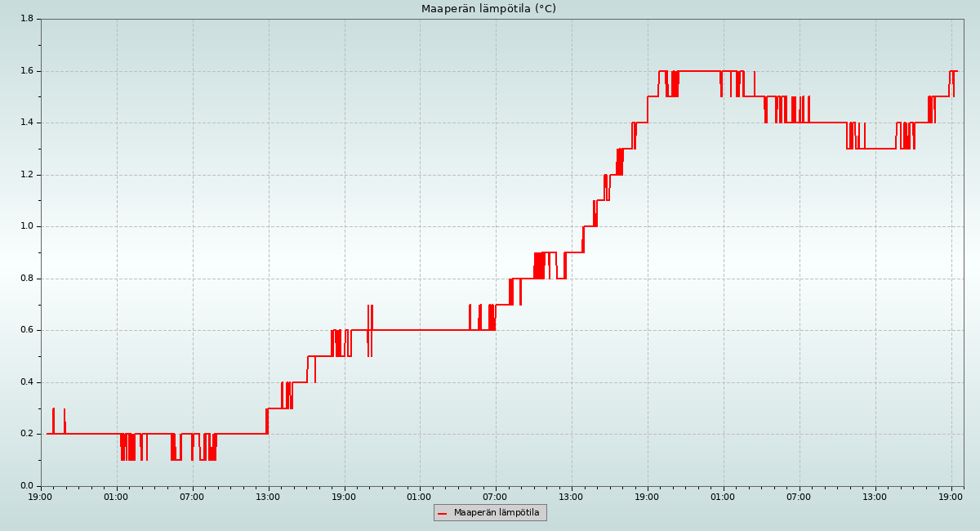Click the Maaperän lämpötila legend label
Image resolution: width=980 pixels, height=531 pixels.
point(497,513)
